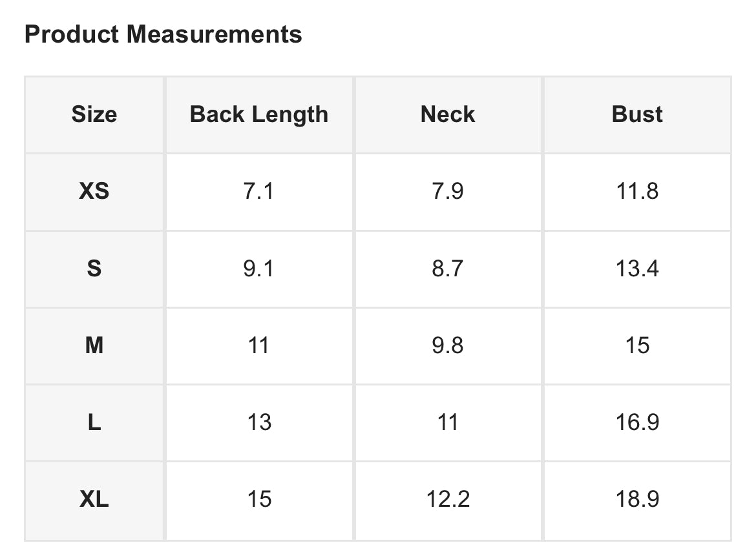This screenshot has height=543, width=756.
Task: Click the XS bust value 11.8
Action: 637,191
